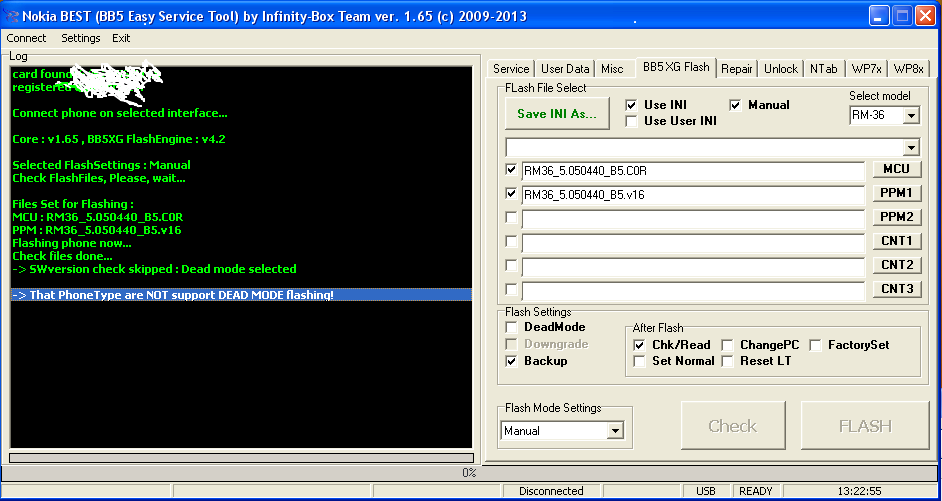The image size is (942, 501).
Task: Click the Nokia BEST title bar icon
Action: [12, 16]
